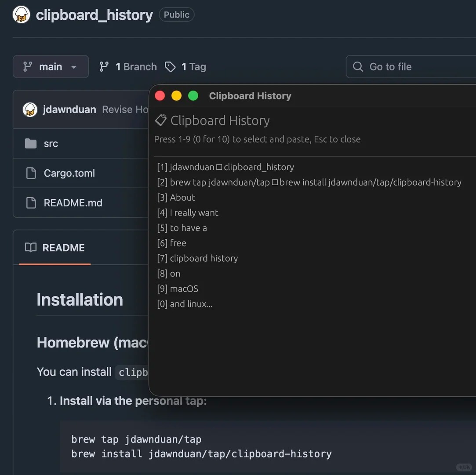Select clipboard entry [7] clipboard history
Screen dimensions: 476x475
[x=197, y=258]
